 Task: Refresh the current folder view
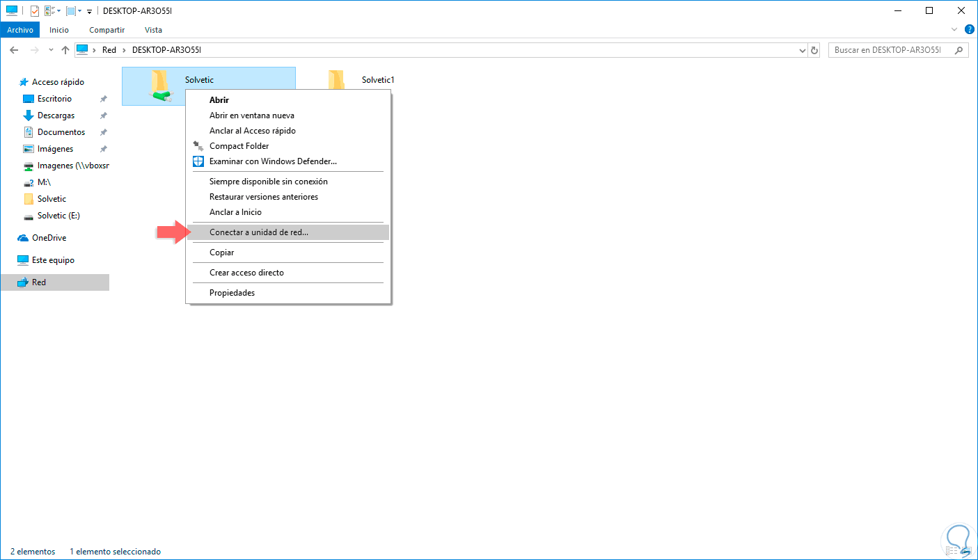[x=814, y=50]
